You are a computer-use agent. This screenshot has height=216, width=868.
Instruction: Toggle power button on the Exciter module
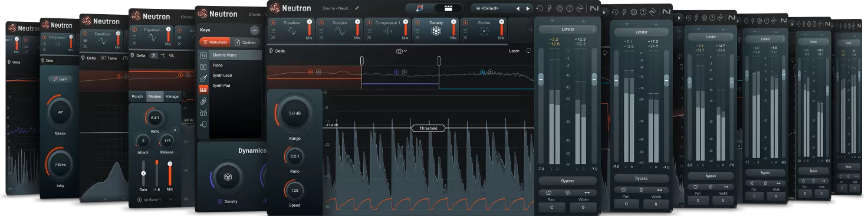pos(465,23)
